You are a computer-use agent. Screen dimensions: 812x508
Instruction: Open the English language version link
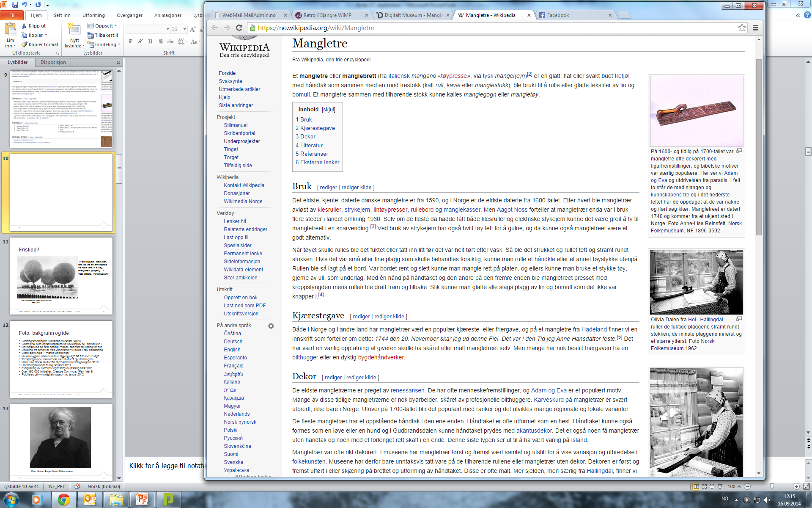232,349
